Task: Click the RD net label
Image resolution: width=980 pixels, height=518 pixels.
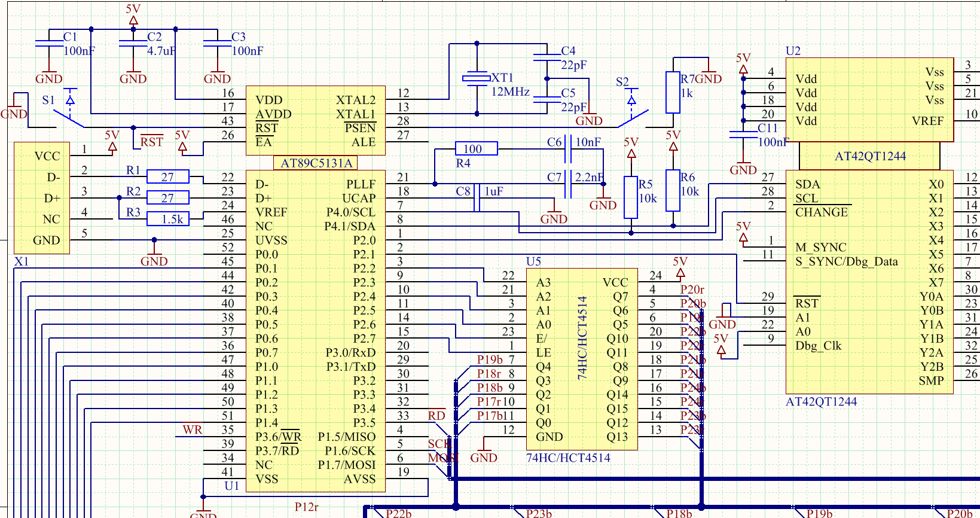Action: [436, 416]
